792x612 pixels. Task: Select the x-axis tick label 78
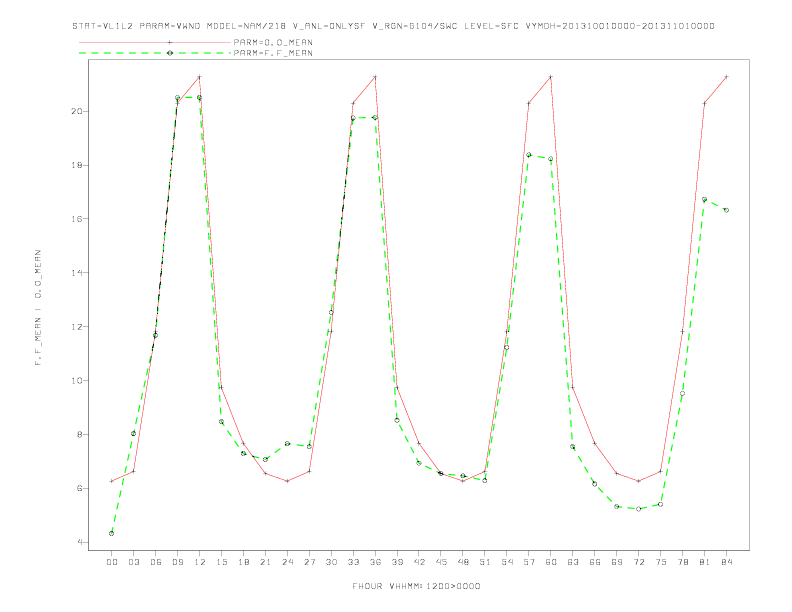click(x=683, y=562)
